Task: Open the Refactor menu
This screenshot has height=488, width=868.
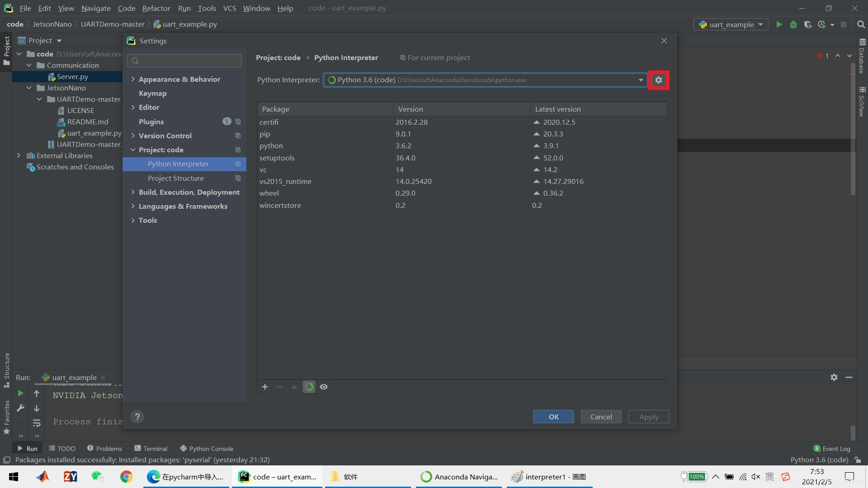Action: tap(156, 8)
